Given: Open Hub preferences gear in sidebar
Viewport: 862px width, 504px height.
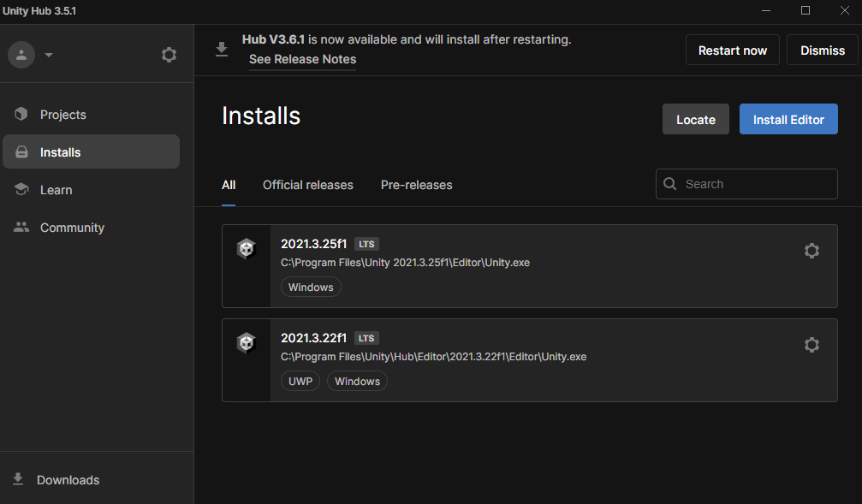Looking at the screenshot, I should (x=169, y=55).
